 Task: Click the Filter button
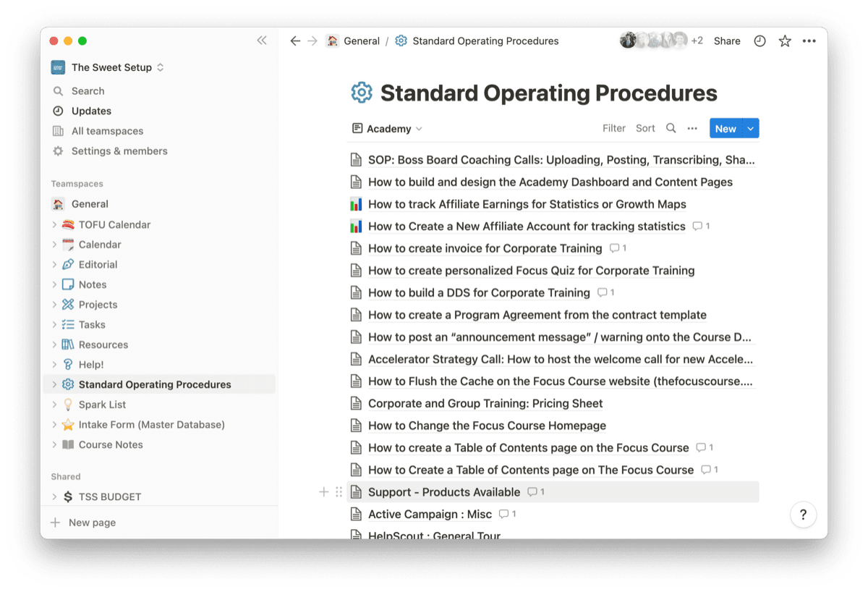pyautogui.click(x=614, y=128)
